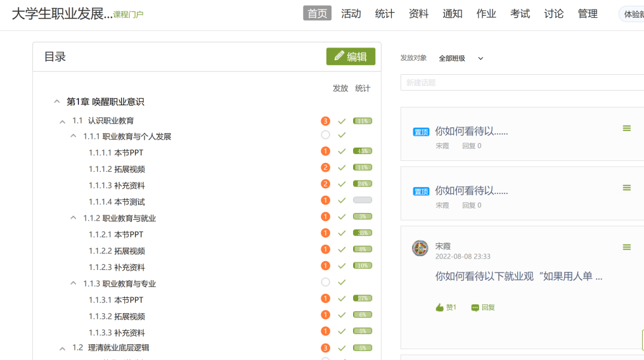Open menu icon on second pinned topic
Image resolution: width=644 pixels, height=360 pixels.
tap(626, 188)
